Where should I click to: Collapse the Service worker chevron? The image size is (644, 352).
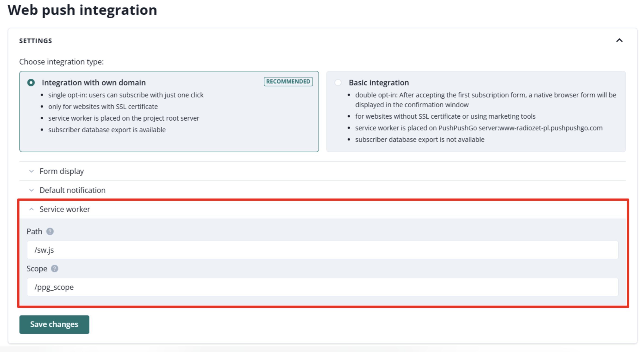click(x=31, y=209)
